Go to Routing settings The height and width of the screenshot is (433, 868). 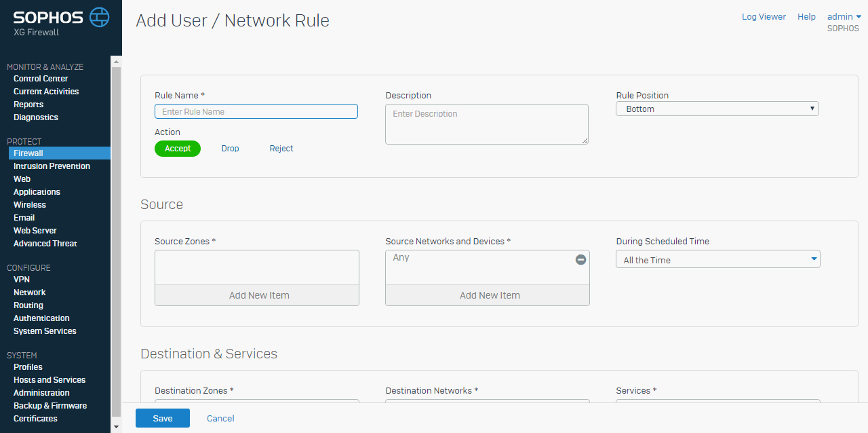[x=28, y=305]
